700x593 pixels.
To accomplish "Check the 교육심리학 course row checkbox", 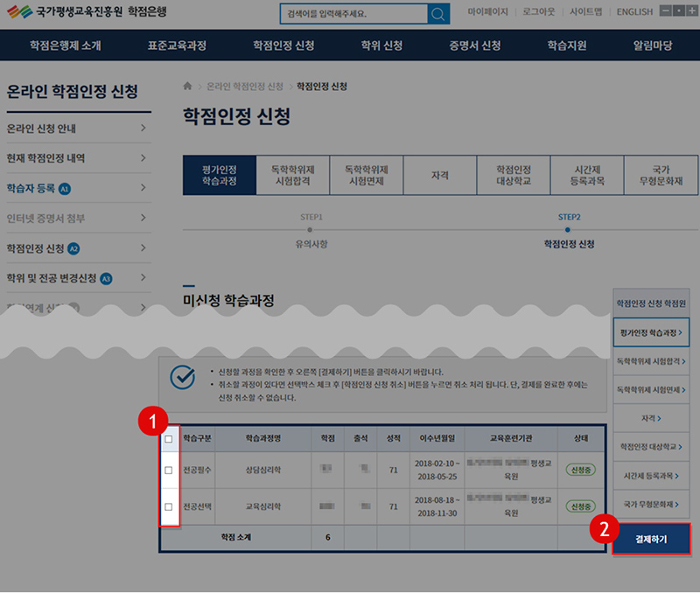I will (x=169, y=506).
